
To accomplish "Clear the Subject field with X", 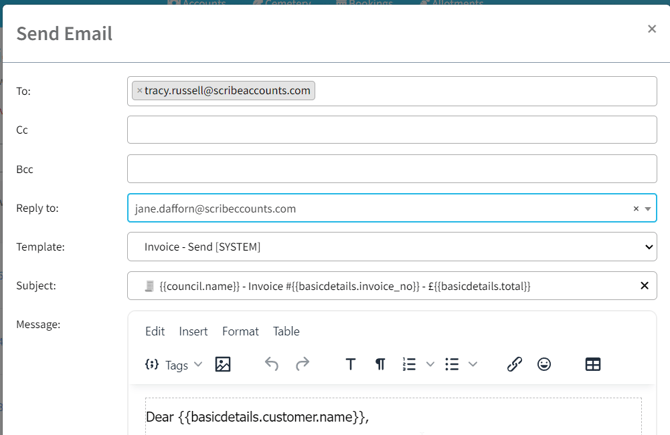I will (644, 286).
